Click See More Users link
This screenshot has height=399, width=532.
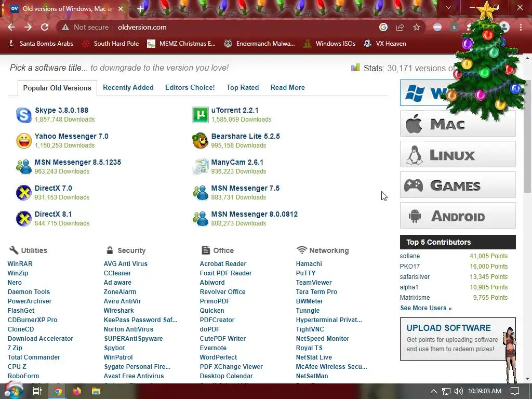click(x=426, y=308)
